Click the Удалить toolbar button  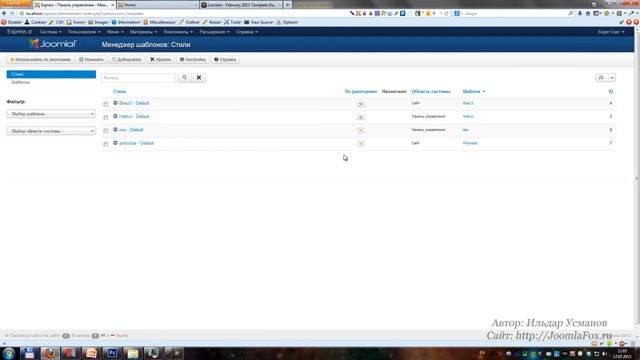[160, 60]
